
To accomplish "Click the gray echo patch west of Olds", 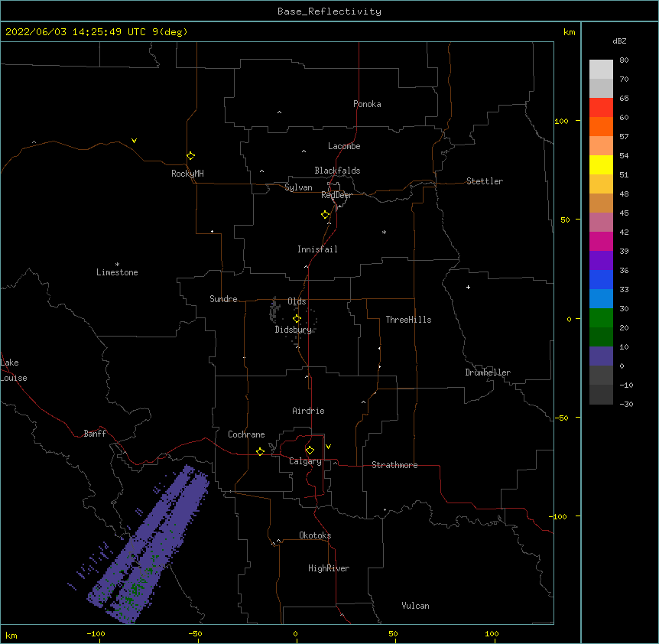I will coord(274,311).
